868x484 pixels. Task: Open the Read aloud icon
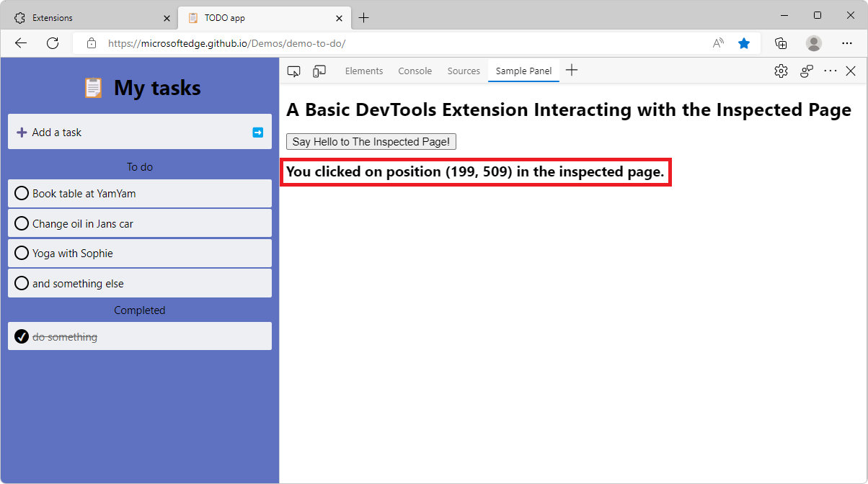coord(718,43)
